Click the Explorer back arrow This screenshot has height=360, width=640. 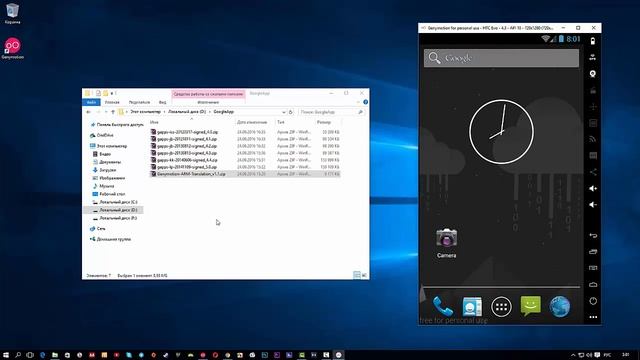click(89, 112)
